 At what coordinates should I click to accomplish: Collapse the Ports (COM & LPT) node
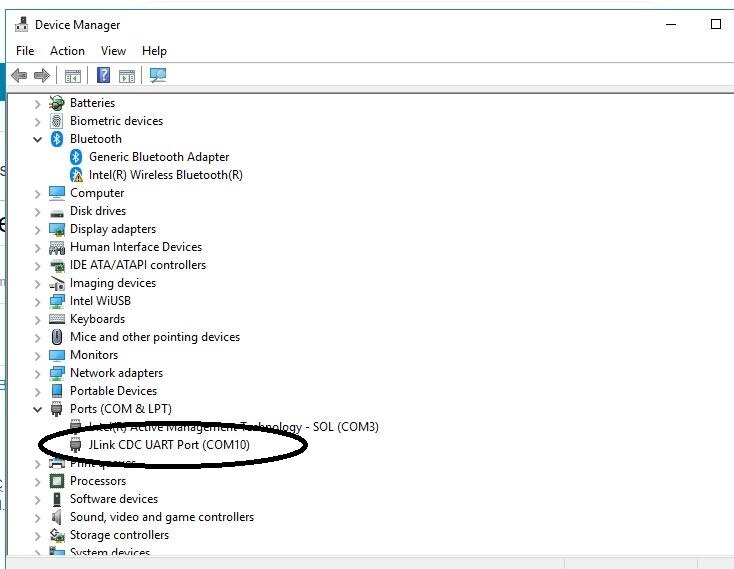pos(37,409)
